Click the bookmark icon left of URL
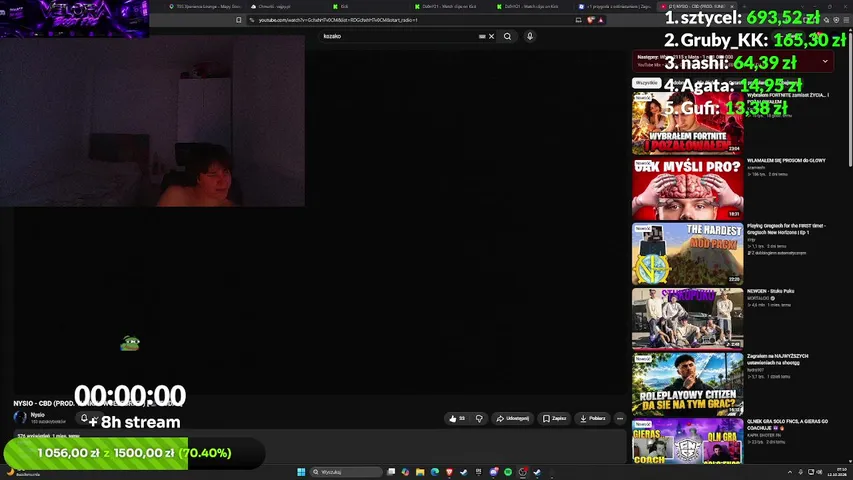 click(x=239, y=20)
